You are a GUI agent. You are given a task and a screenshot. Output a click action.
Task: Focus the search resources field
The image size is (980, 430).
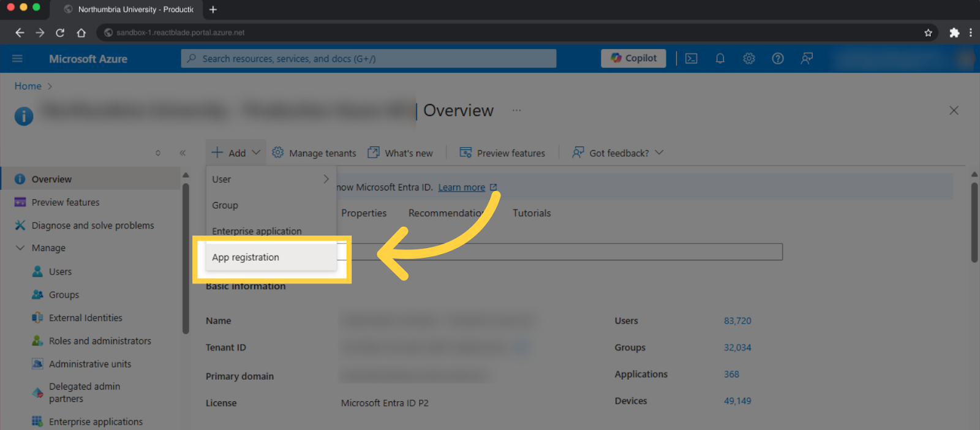tap(369, 59)
